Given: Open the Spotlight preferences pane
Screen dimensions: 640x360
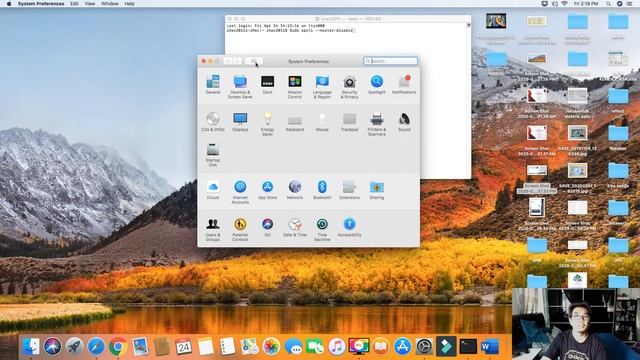Looking at the screenshot, I should point(377,84).
